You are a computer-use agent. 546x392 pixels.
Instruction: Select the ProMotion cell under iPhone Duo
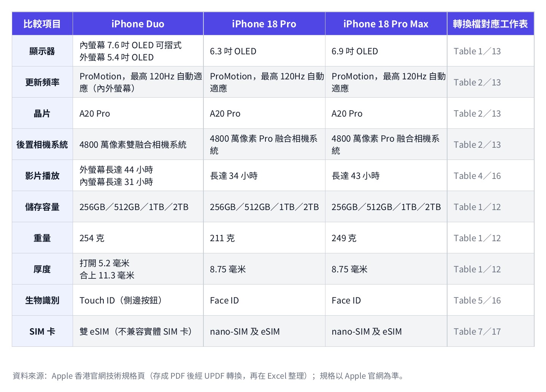point(138,82)
